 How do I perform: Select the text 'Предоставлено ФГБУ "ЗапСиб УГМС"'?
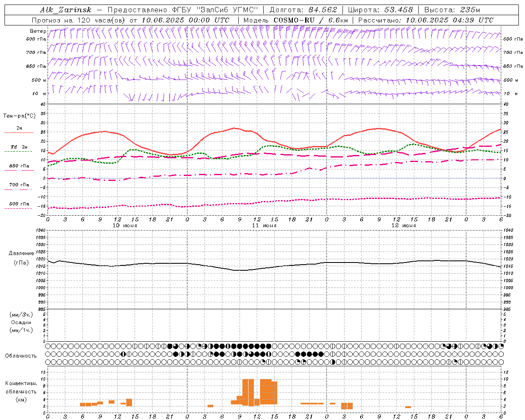(x=183, y=10)
